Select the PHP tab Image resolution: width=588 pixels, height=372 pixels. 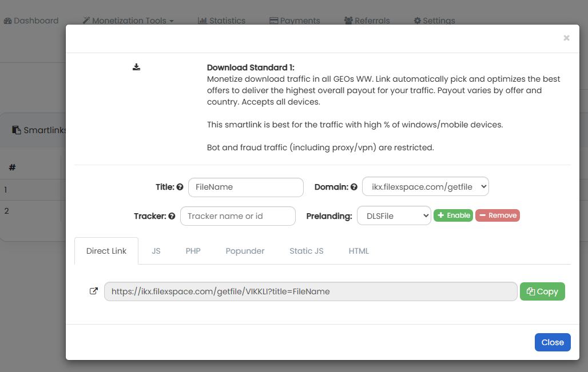tap(193, 251)
